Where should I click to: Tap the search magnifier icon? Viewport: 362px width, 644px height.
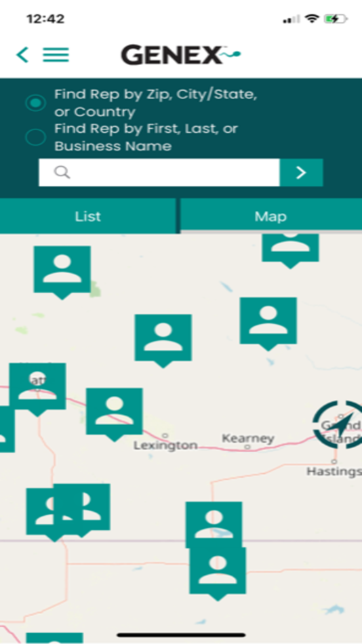coord(62,172)
